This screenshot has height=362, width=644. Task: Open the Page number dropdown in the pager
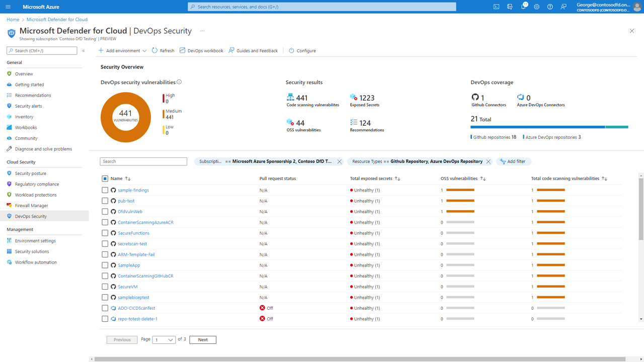[x=164, y=339]
